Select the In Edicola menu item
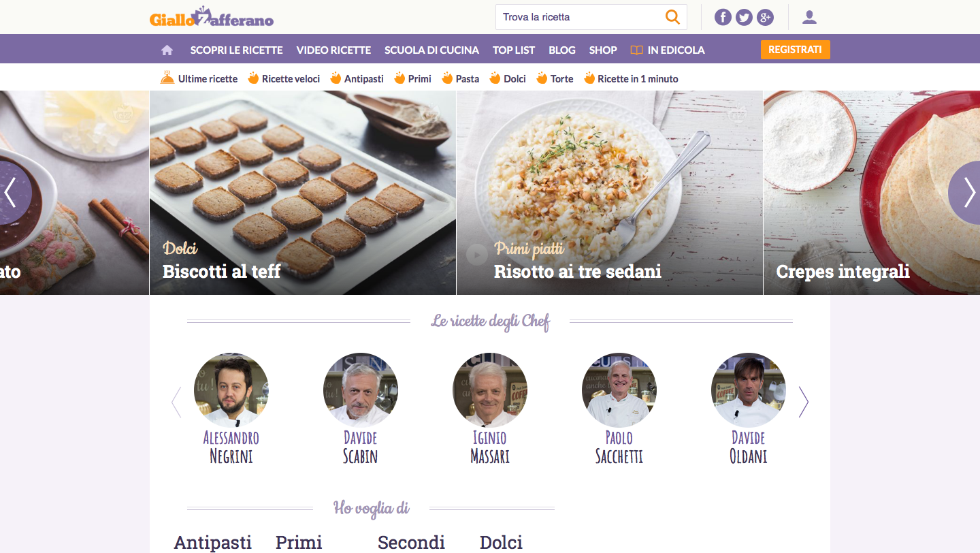The image size is (980, 553). pyautogui.click(x=668, y=50)
